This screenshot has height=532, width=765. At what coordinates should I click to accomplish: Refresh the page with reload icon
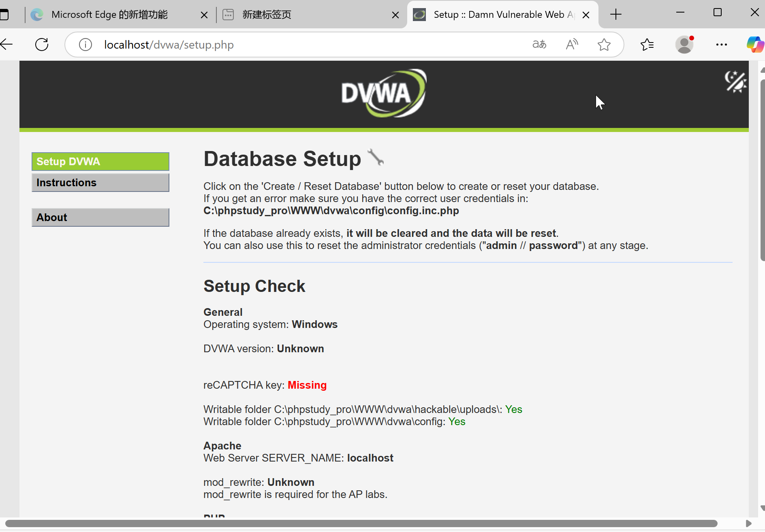42,45
